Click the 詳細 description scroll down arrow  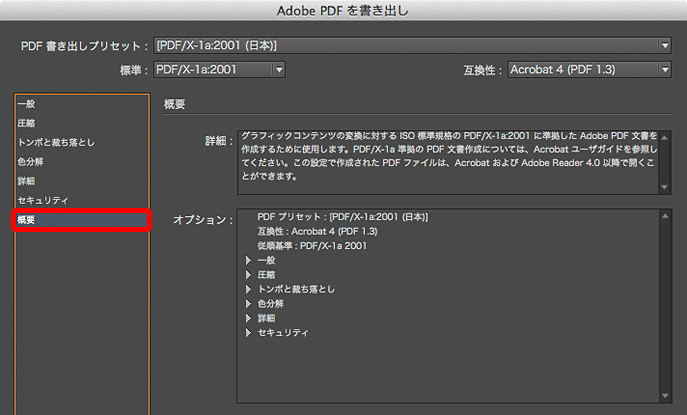tap(665, 187)
